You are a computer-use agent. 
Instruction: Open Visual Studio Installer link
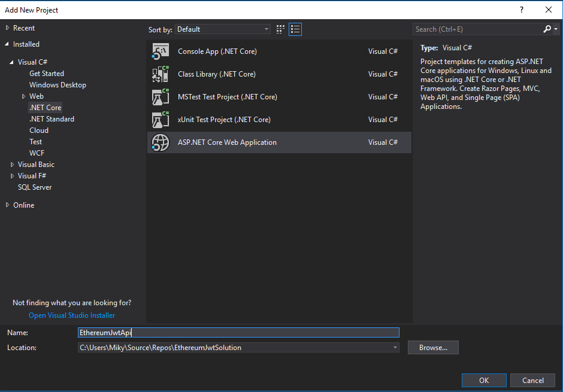(72, 315)
